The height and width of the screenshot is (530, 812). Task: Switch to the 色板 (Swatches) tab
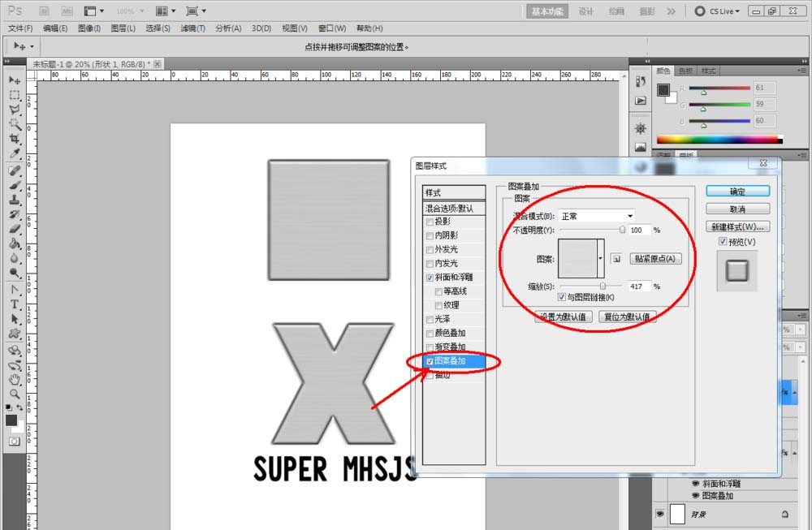pyautogui.click(x=685, y=71)
